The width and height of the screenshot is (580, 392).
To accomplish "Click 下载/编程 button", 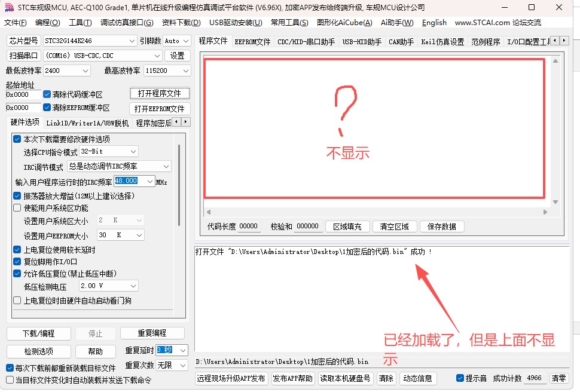I will click(x=38, y=333).
